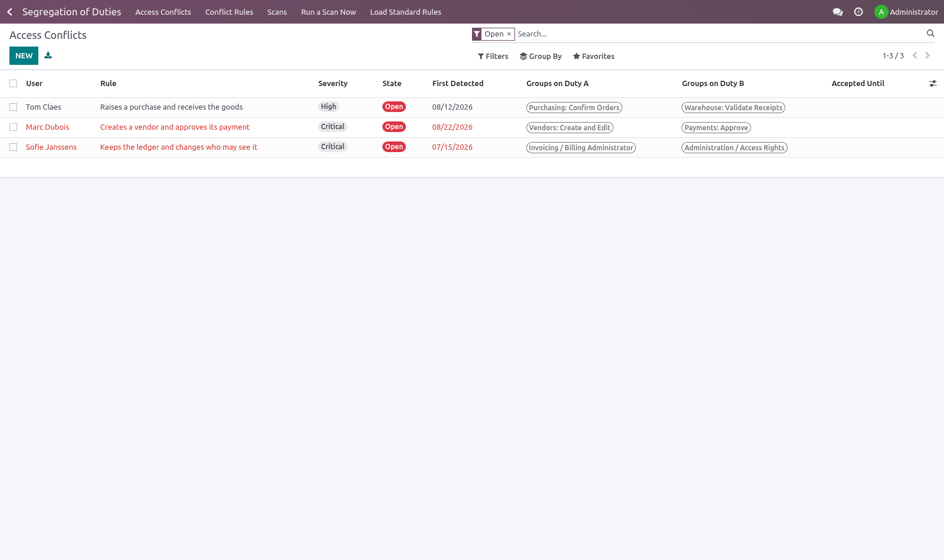Screen dimensions: 944x560
Task: Select the Sofie Janssens row checkbox
Action: pos(13,147)
